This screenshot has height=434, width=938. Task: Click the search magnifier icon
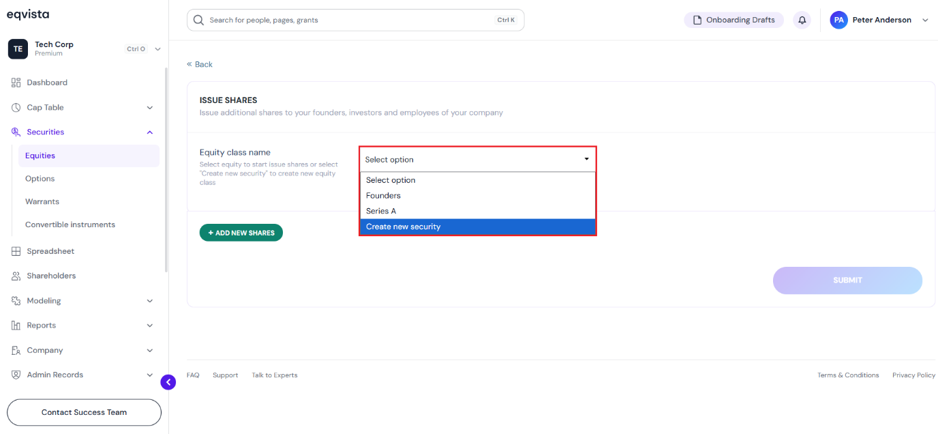pyautogui.click(x=199, y=20)
